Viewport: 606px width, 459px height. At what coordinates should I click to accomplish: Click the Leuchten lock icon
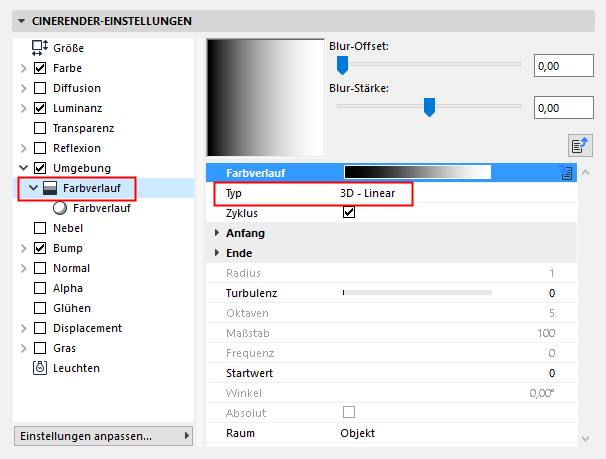(41, 368)
